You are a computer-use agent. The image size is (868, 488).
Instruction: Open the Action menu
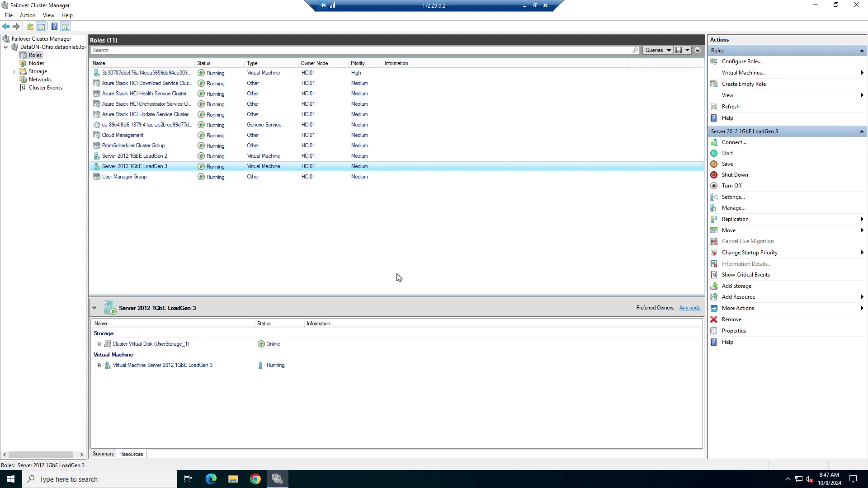[28, 15]
